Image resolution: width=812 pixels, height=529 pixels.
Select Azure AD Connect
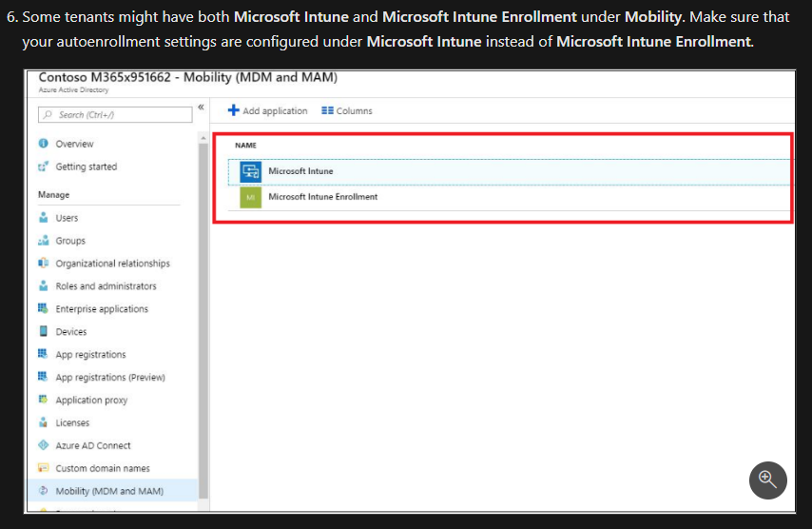[x=93, y=445]
